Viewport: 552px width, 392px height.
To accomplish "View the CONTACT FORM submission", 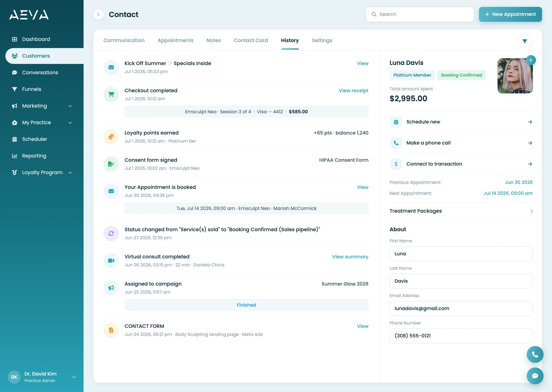I will [x=363, y=326].
